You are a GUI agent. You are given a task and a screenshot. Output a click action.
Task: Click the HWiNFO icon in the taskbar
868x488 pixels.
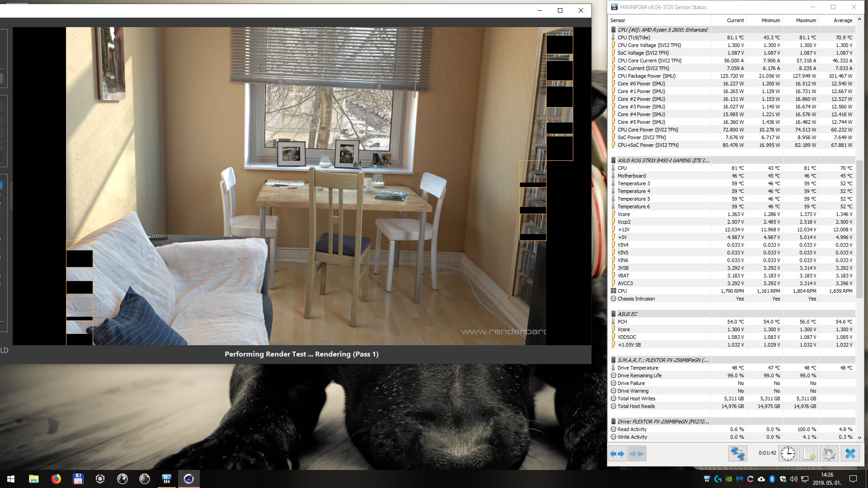point(167,479)
